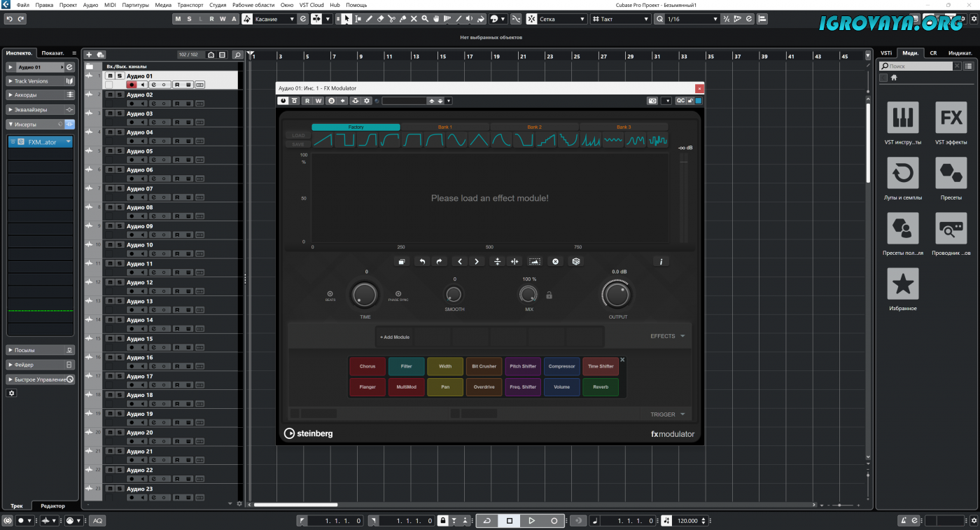980x530 pixels.
Task: Open the Favorites star tile
Action: (902, 284)
